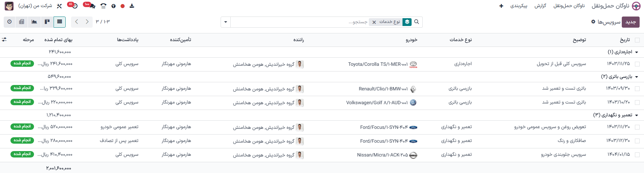The width and height of the screenshot is (644, 173).
Task: Switch to the graph view
Action: click(x=34, y=22)
